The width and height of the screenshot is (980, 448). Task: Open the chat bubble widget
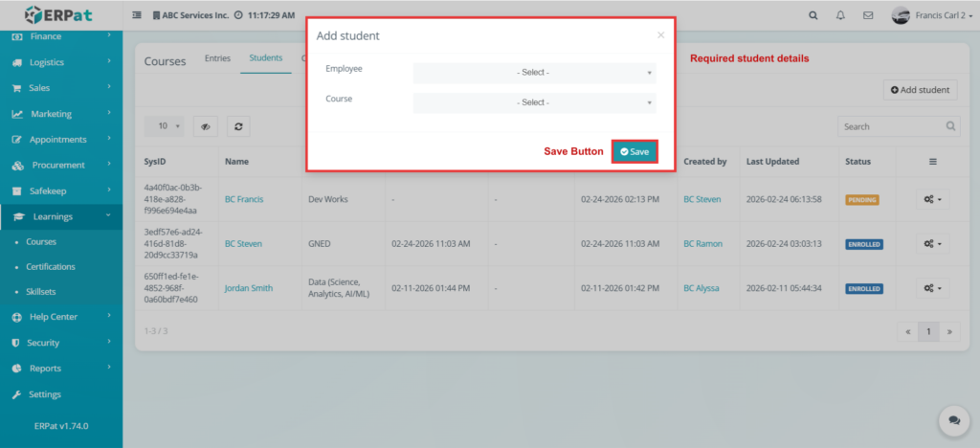[x=954, y=420]
